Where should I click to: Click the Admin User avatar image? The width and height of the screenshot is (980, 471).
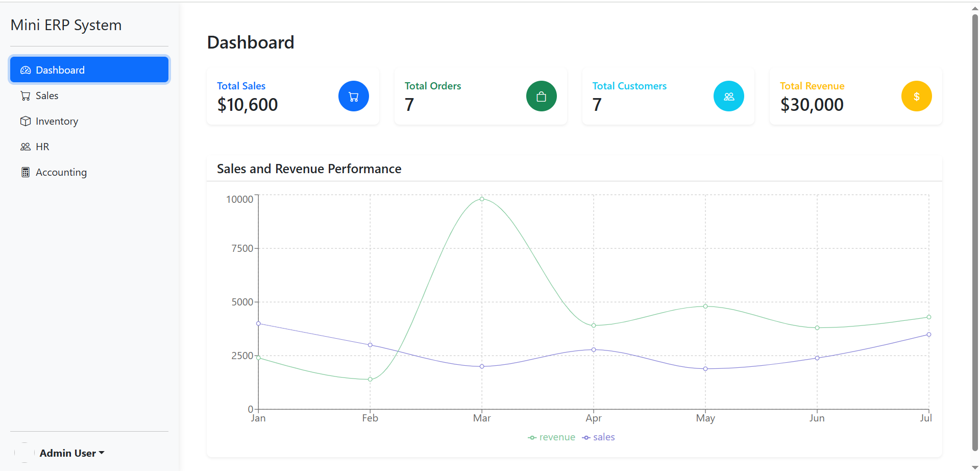(24, 453)
